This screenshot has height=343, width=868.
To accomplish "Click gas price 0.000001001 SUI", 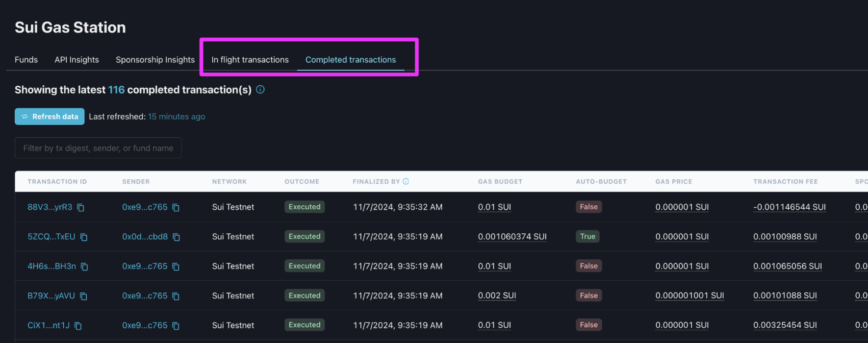I will coord(690,296).
